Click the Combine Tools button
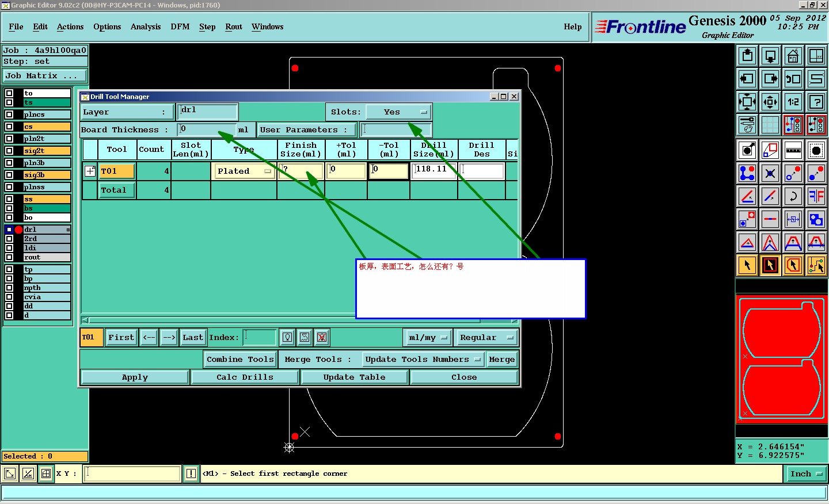This screenshot has height=504, width=829. 240,360
